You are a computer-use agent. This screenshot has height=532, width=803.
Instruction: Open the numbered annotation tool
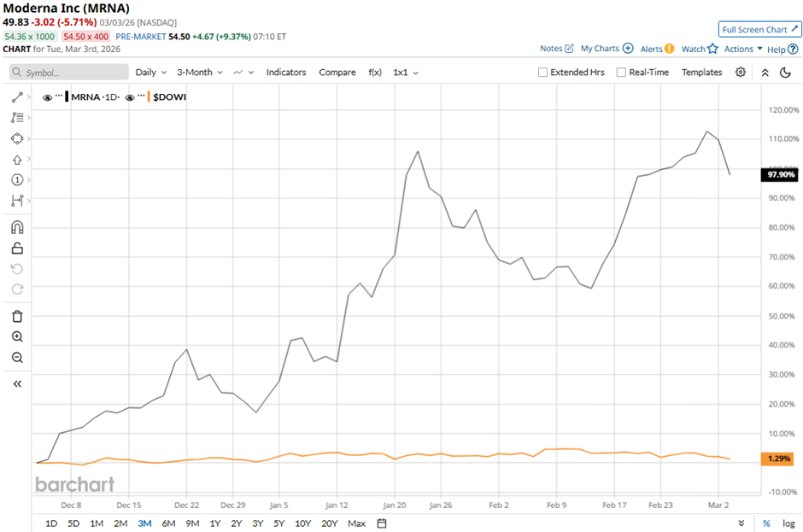[x=17, y=179]
